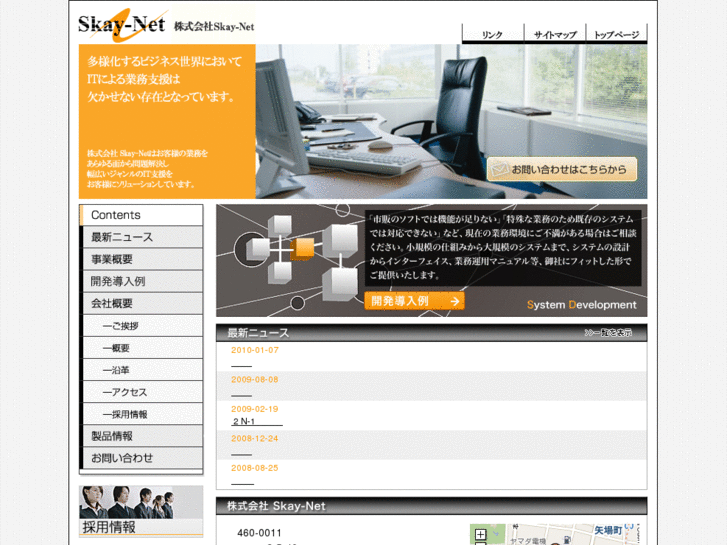Open the news entry dated 2008-08-25
The height and width of the screenshot is (545, 727).
242,484
